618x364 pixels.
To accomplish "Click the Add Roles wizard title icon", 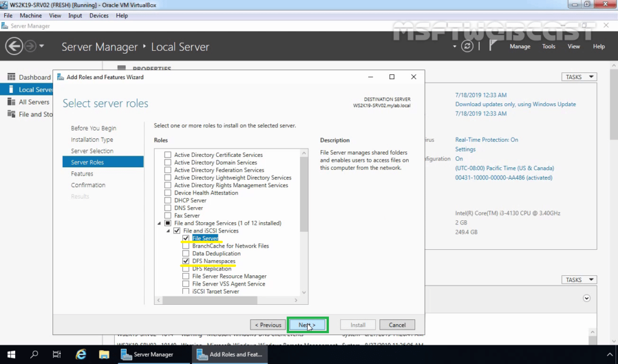I will click(60, 77).
